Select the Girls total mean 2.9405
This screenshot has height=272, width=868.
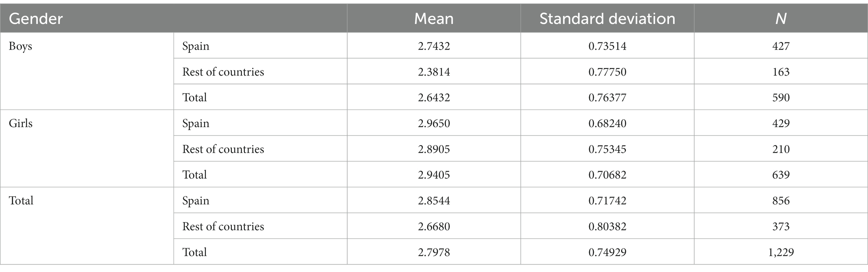click(x=434, y=175)
